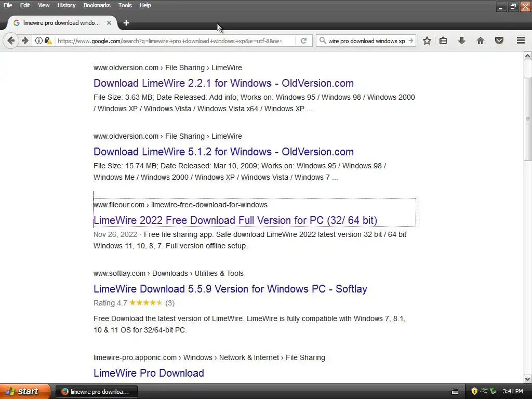Screen dimensions: 532x399
Task: Bookmark this page with the star icon
Action: pyautogui.click(x=427, y=41)
